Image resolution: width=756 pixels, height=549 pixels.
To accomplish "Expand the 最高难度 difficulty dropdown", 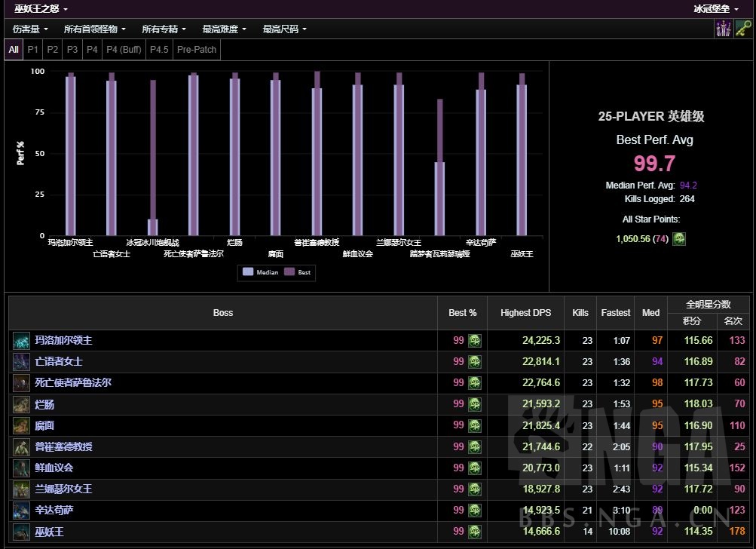I will (x=224, y=29).
